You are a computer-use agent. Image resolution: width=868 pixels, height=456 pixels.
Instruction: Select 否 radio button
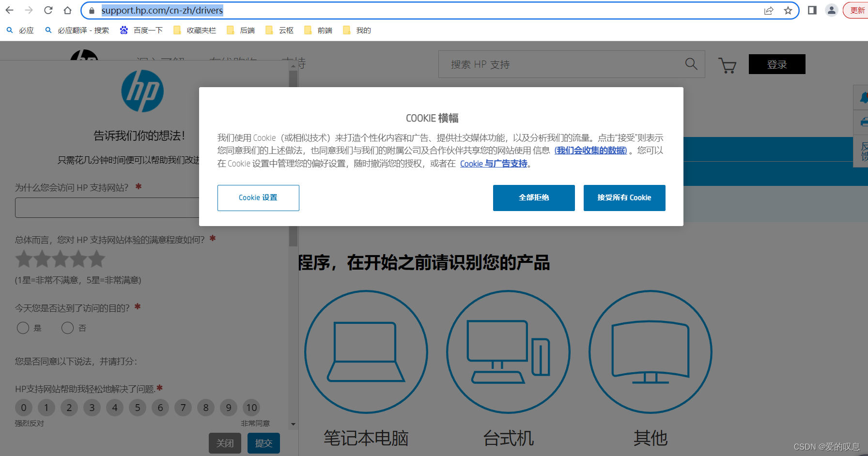tap(67, 328)
